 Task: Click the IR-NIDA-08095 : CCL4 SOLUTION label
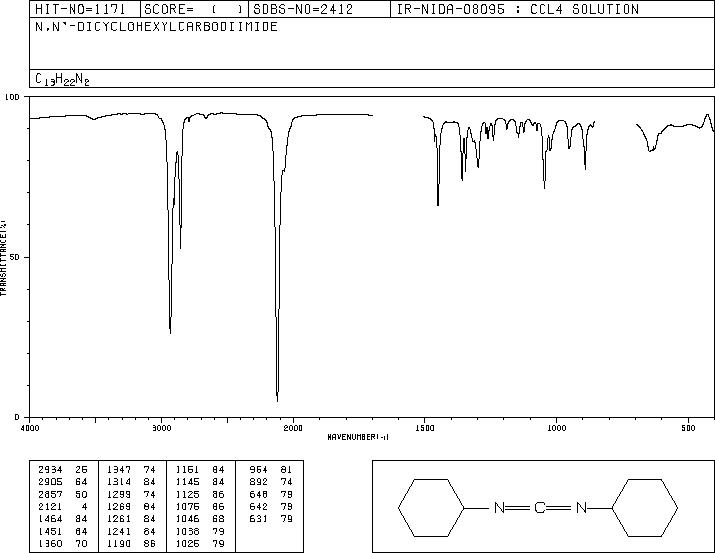click(518, 9)
